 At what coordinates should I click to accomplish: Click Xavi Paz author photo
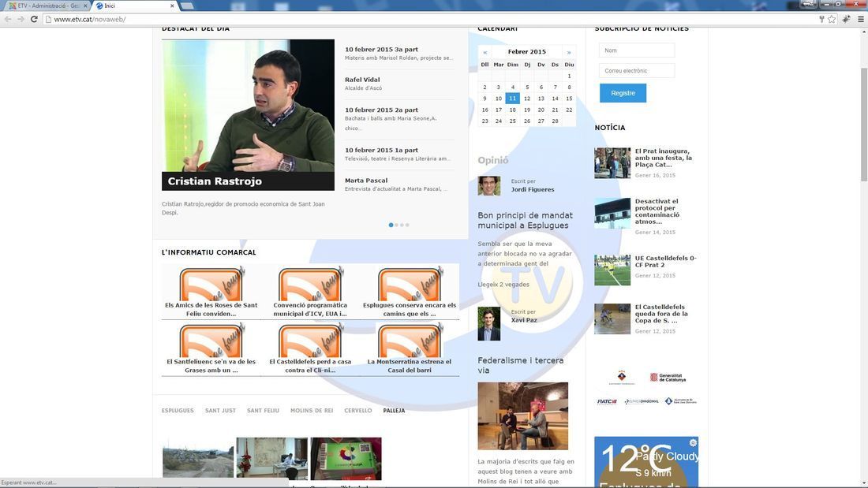(488, 324)
